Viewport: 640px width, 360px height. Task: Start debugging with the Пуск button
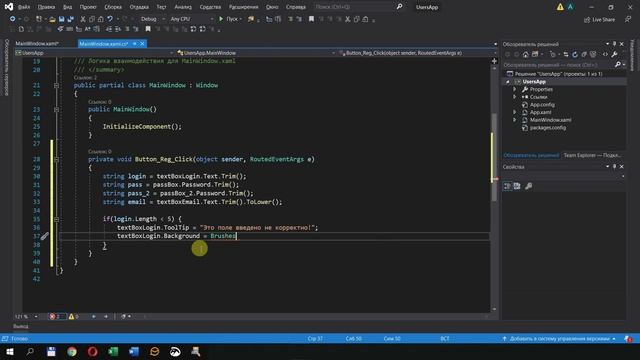pos(229,19)
